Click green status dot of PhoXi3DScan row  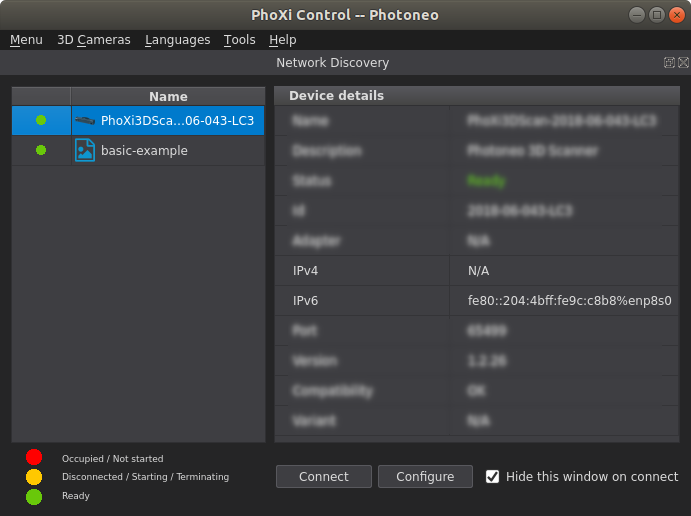coord(41,120)
